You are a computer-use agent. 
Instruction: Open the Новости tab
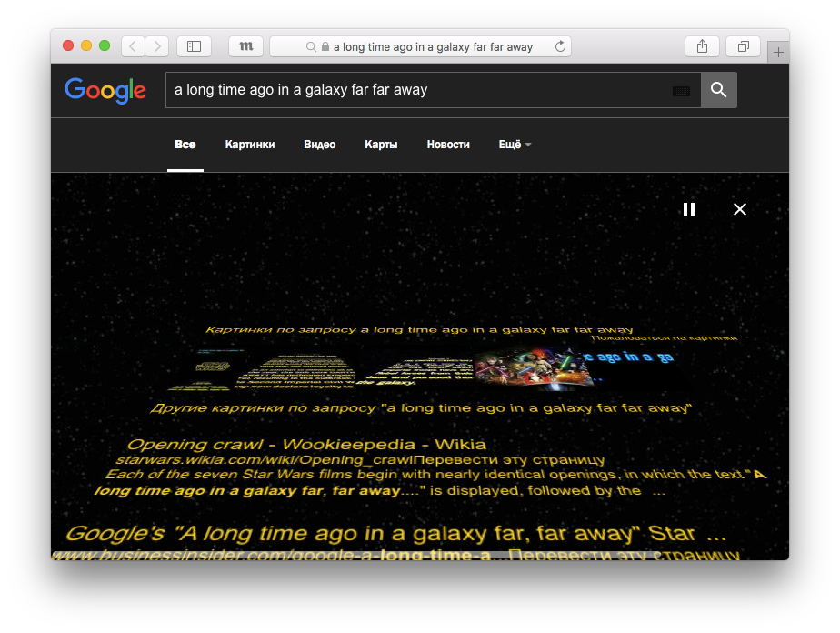pyautogui.click(x=448, y=145)
